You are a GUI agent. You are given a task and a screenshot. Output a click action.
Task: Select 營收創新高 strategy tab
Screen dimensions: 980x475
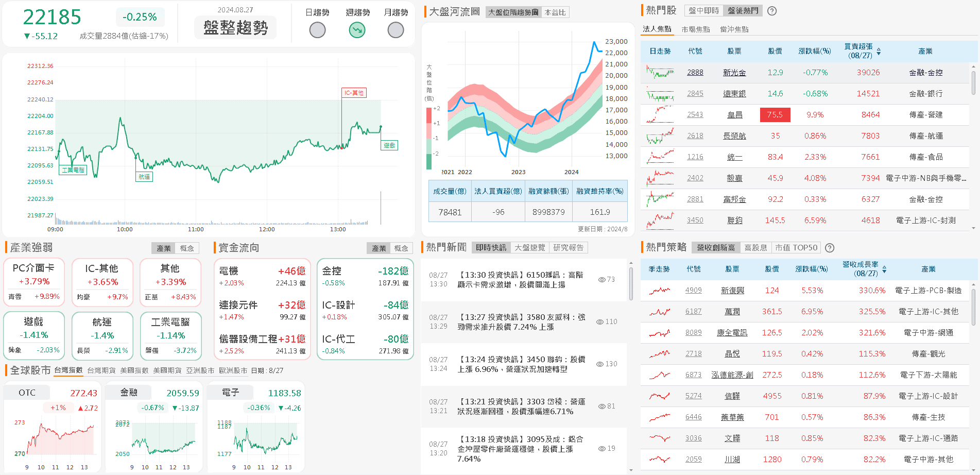click(716, 248)
